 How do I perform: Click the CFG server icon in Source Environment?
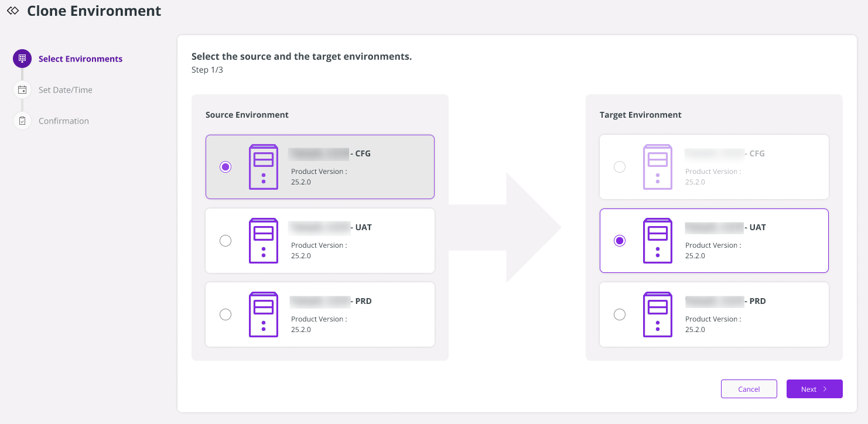tap(263, 166)
